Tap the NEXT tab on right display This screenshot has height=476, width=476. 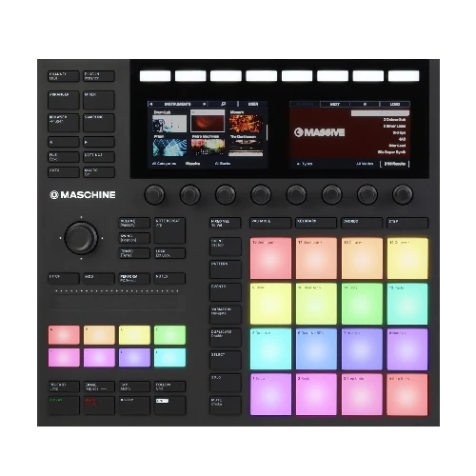pyautogui.click(x=335, y=104)
